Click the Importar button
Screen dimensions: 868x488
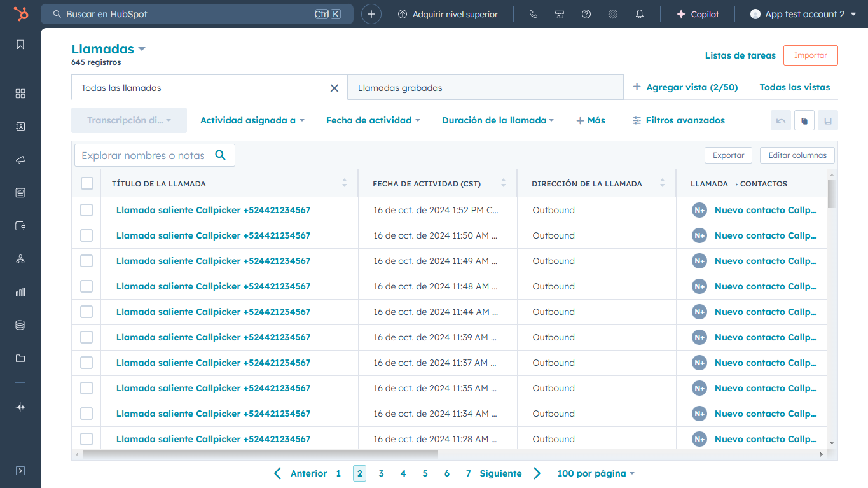tap(811, 55)
